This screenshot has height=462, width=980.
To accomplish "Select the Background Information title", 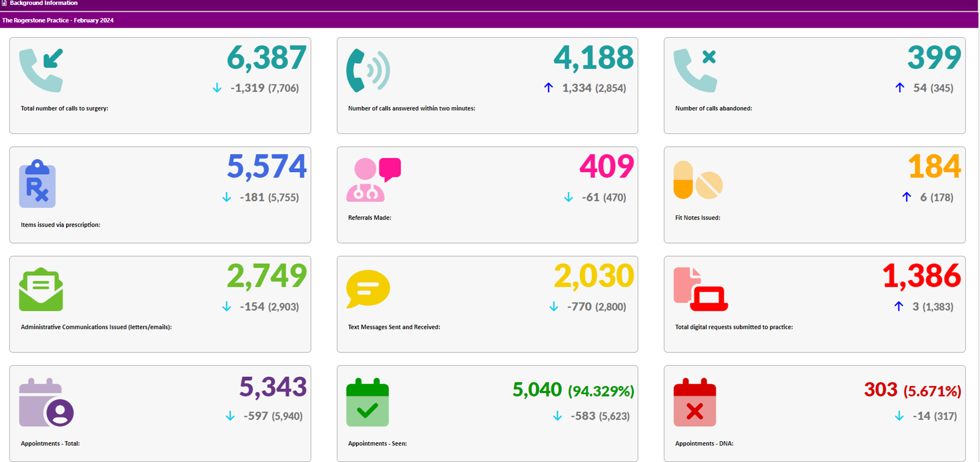I will [44, 3].
